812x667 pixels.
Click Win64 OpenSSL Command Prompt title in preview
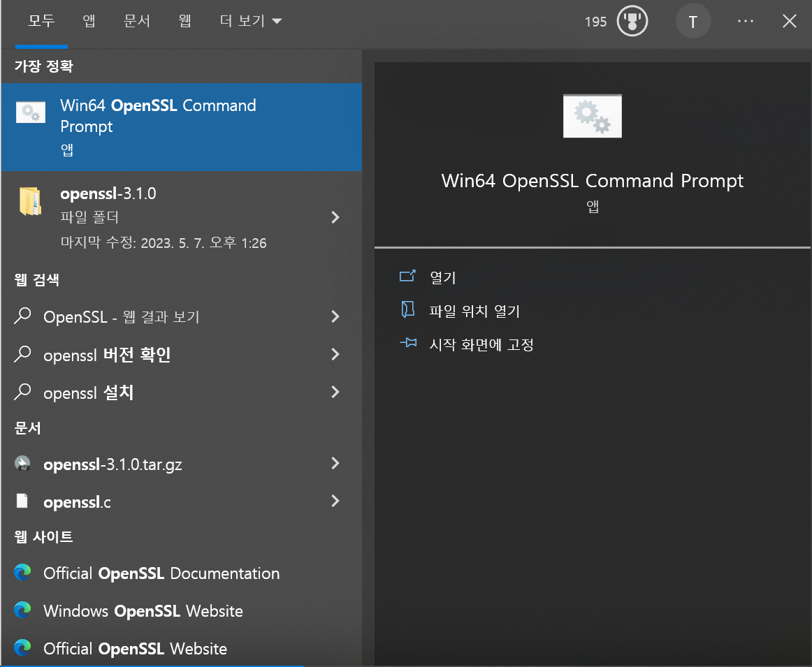(x=592, y=181)
